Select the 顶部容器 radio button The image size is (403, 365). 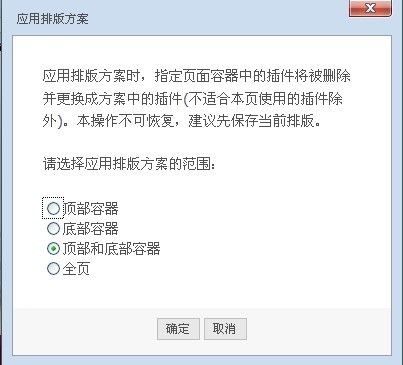point(53,208)
